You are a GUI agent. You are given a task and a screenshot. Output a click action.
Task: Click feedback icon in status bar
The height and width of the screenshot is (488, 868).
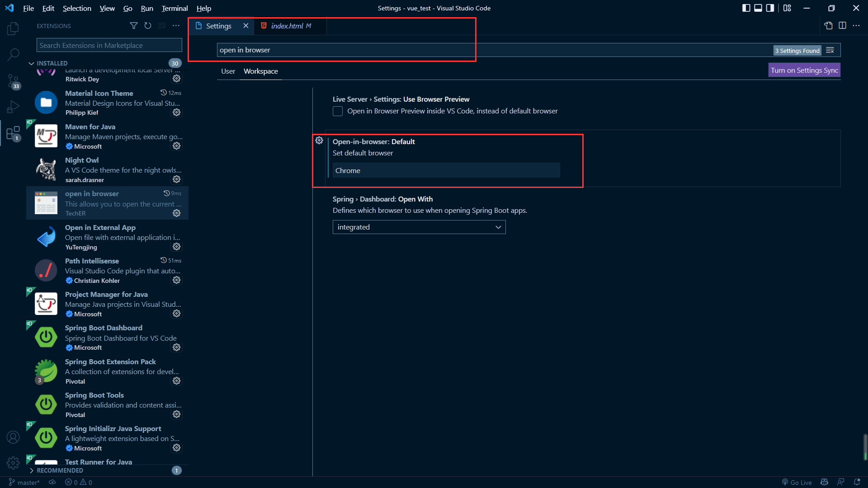(x=840, y=482)
